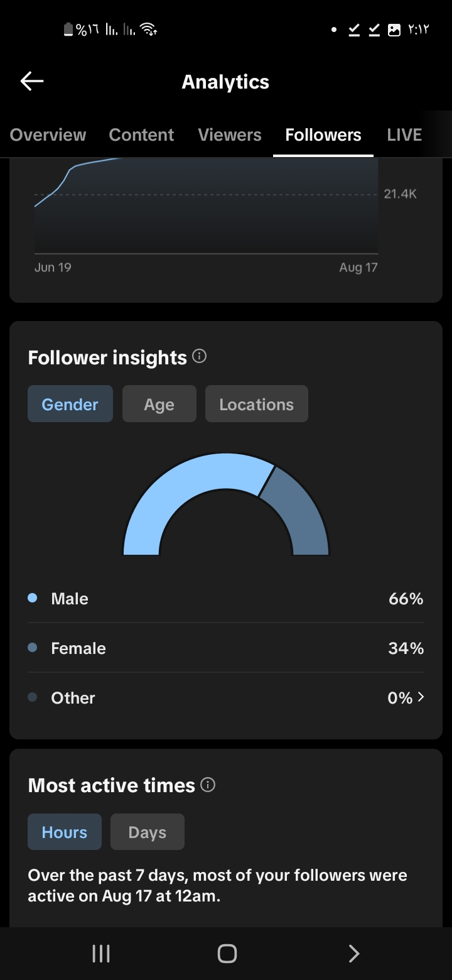Expand the Other gender row chevron

421,697
